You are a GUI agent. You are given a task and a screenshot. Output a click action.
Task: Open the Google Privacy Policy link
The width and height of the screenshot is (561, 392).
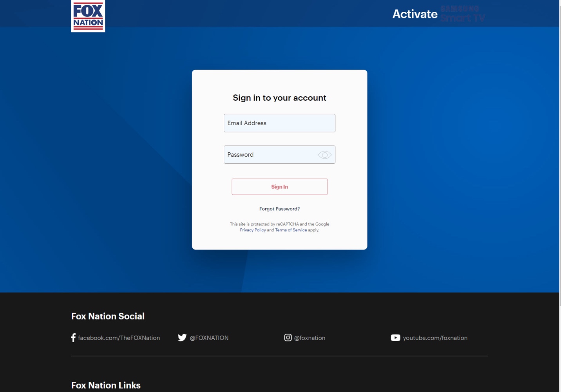[253, 230]
